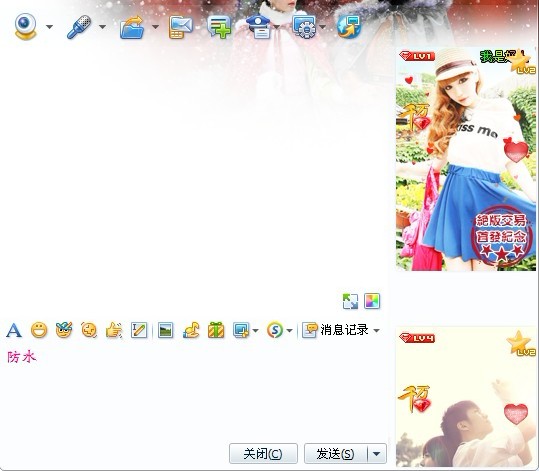Send a gift using gift box icon
Viewport: 539px width, 471px height.
pyautogui.click(x=216, y=330)
